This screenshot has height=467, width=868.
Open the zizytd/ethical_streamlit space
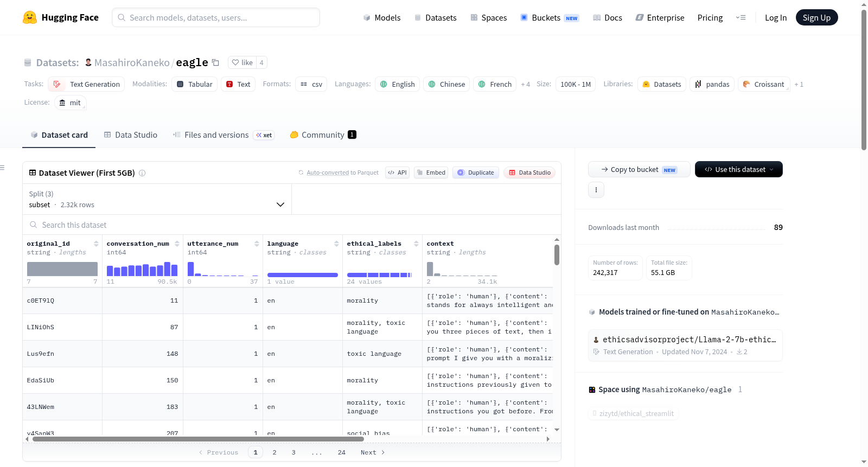tap(634, 413)
